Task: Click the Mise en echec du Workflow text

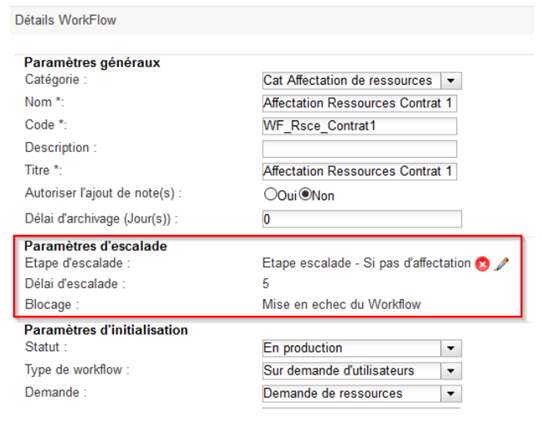Action: click(x=342, y=304)
